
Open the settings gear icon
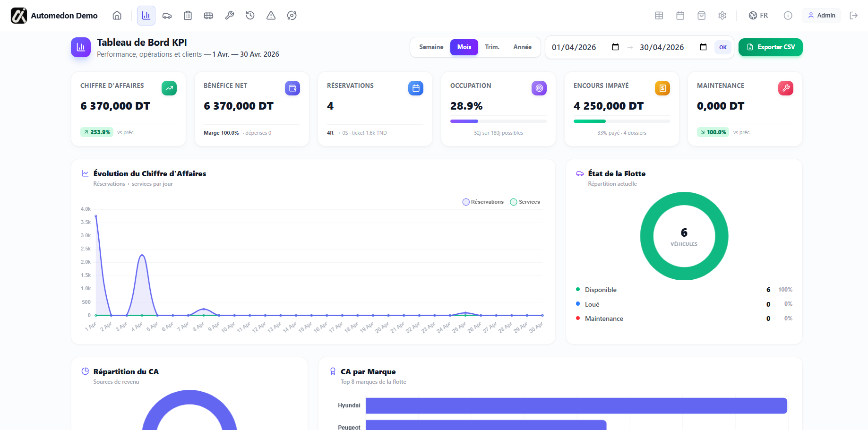(722, 16)
